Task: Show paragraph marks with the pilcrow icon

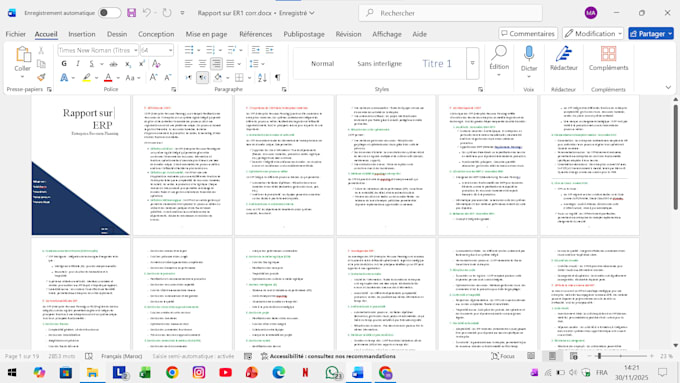Action: pyautogui.click(x=277, y=78)
